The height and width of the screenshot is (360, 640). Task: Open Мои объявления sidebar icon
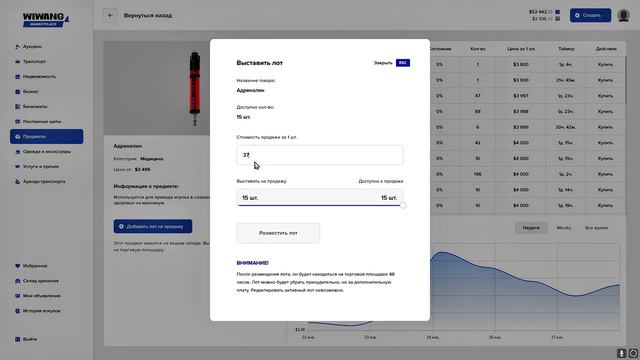(x=18, y=296)
